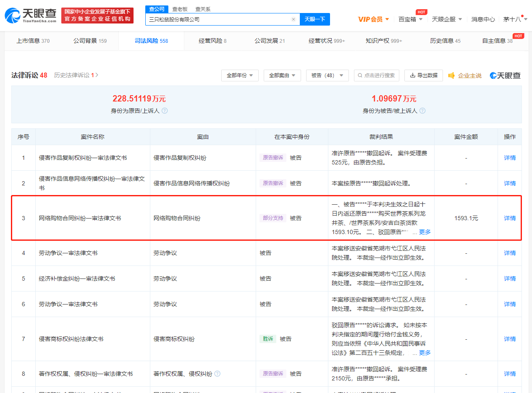
Task: Open 详情 for the 网络购物合同纠纷 row 3
Action: 510,218
